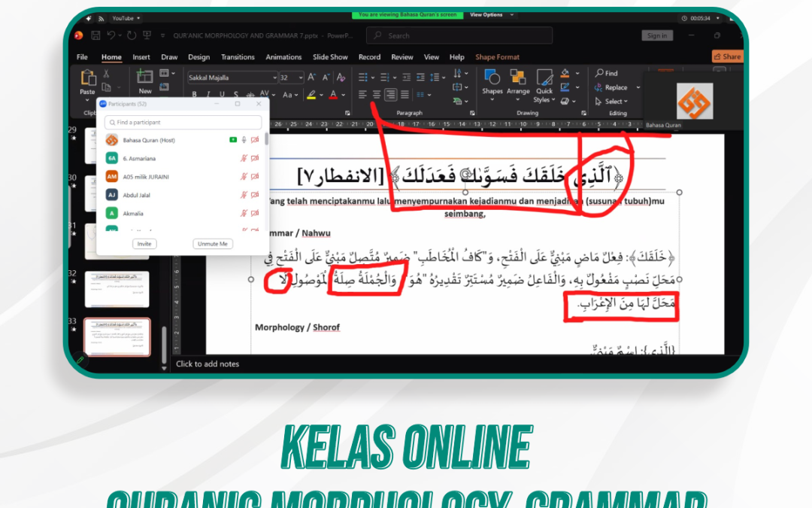Click the Shape Effects icon
812x508 pixels.
pos(565,101)
